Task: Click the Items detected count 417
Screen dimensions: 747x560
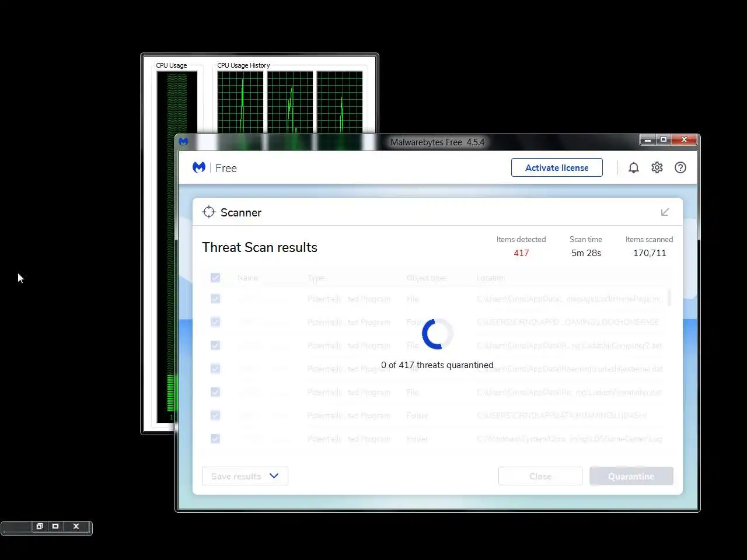Action: 521,253
